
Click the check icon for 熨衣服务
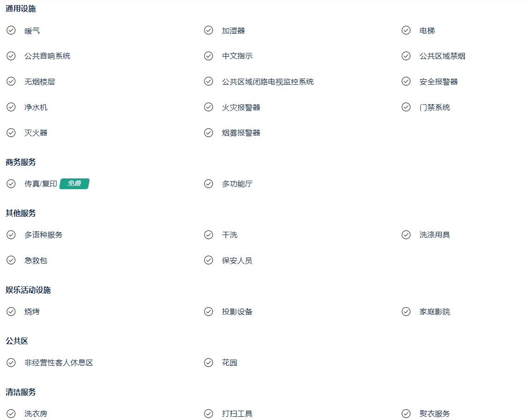[x=406, y=413]
